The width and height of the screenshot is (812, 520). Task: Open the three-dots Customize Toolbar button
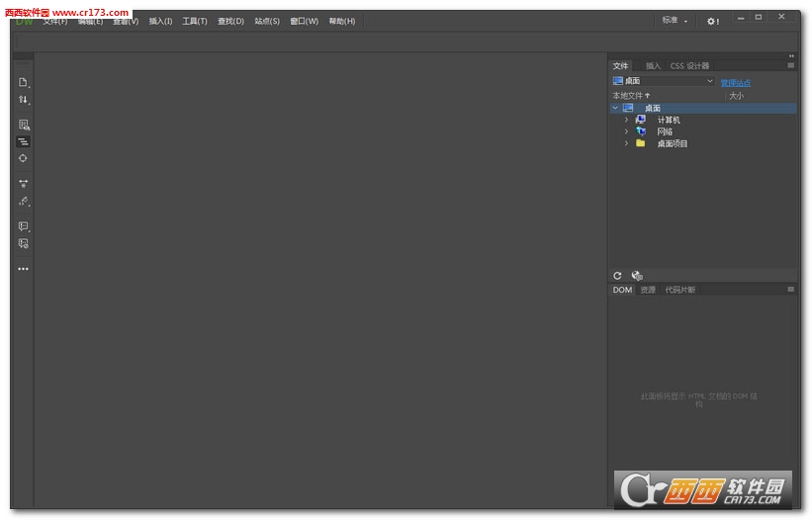pyautogui.click(x=23, y=269)
